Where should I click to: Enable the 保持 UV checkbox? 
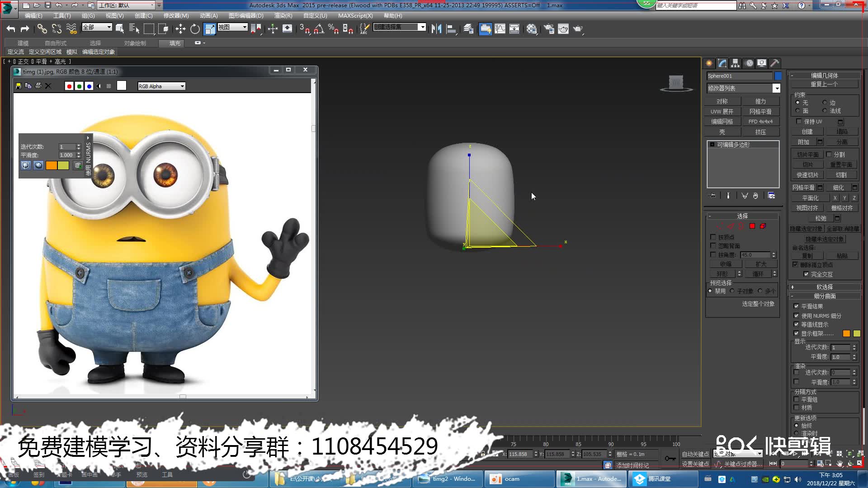[x=799, y=121]
